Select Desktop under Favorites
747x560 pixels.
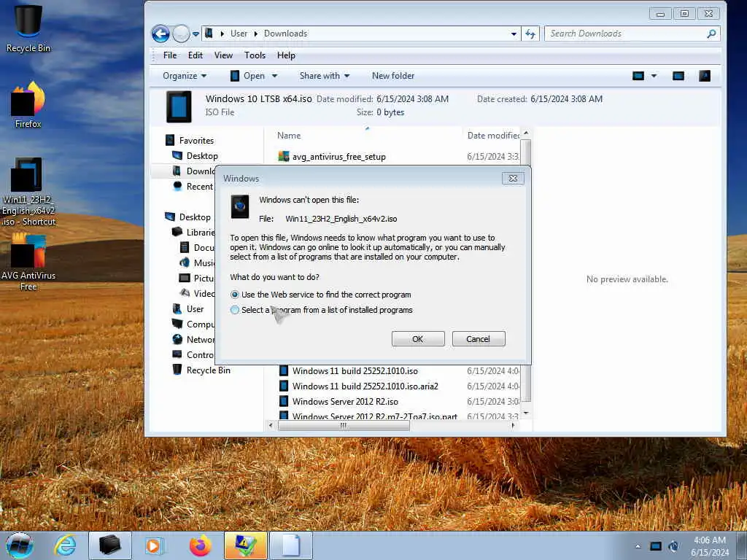pyautogui.click(x=195, y=156)
